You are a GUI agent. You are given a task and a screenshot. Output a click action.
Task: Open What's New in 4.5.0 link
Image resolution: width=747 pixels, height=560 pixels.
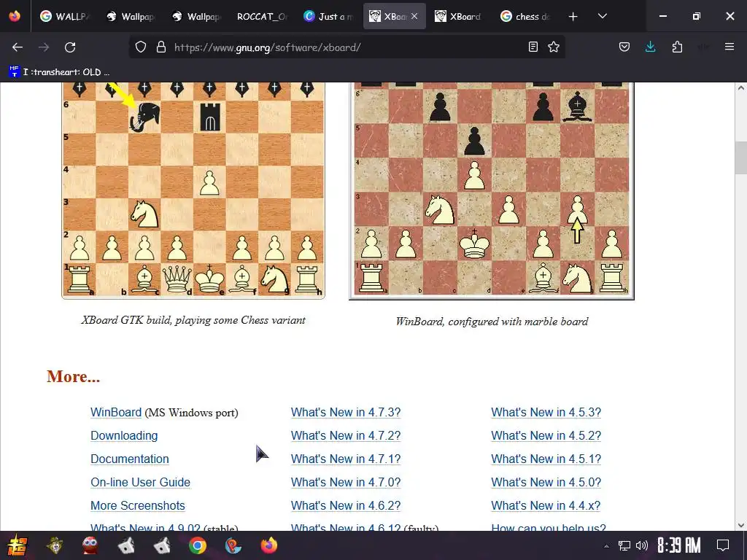pos(546,483)
